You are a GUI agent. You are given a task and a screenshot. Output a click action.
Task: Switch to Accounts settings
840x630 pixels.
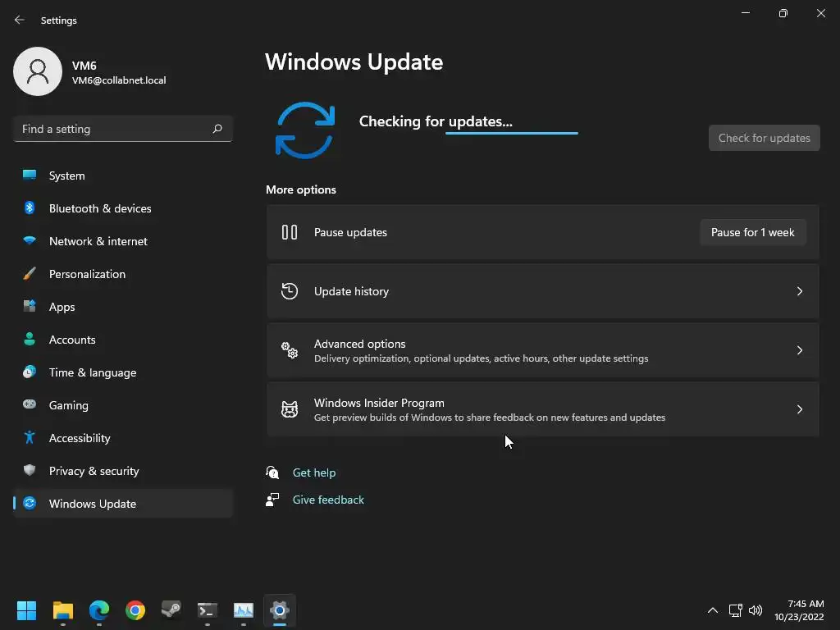click(x=123, y=339)
